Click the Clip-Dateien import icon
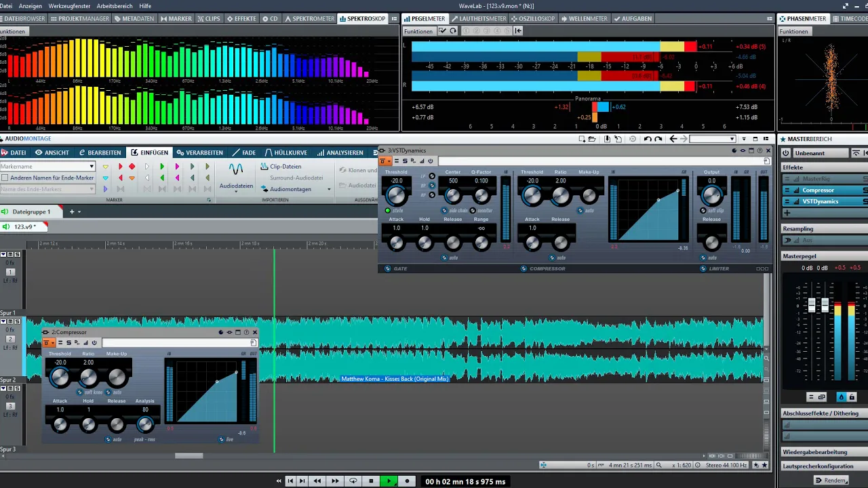Viewport: 868px width, 488px height. coord(264,167)
